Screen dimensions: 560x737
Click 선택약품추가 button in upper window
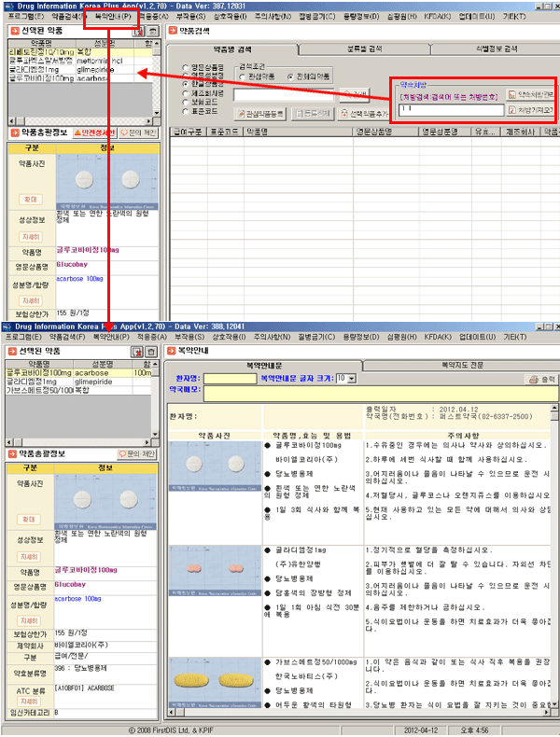point(365,114)
